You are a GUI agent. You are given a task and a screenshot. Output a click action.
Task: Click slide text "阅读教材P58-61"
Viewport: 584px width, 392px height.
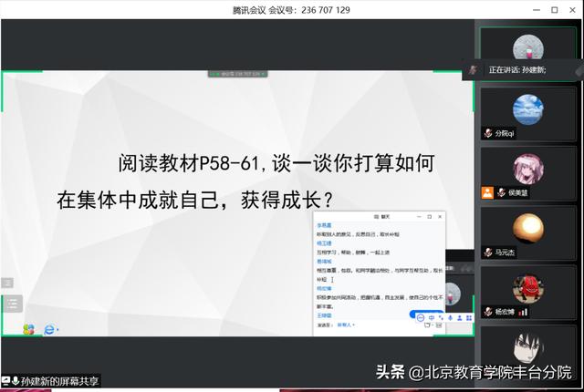point(188,163)
